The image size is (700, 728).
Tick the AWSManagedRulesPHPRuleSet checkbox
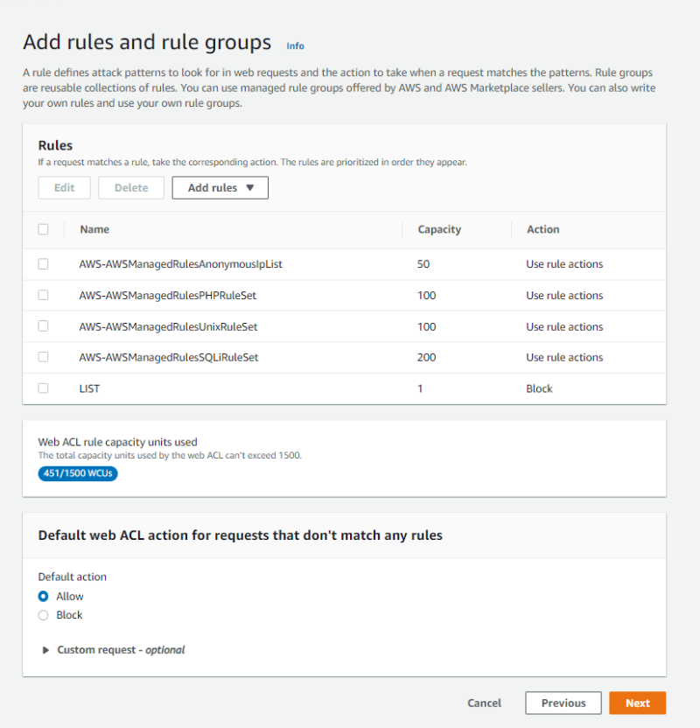point(44,295)
